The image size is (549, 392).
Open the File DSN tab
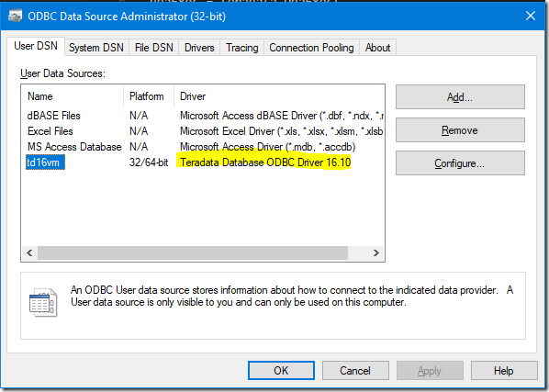click(x=154, y=47)
